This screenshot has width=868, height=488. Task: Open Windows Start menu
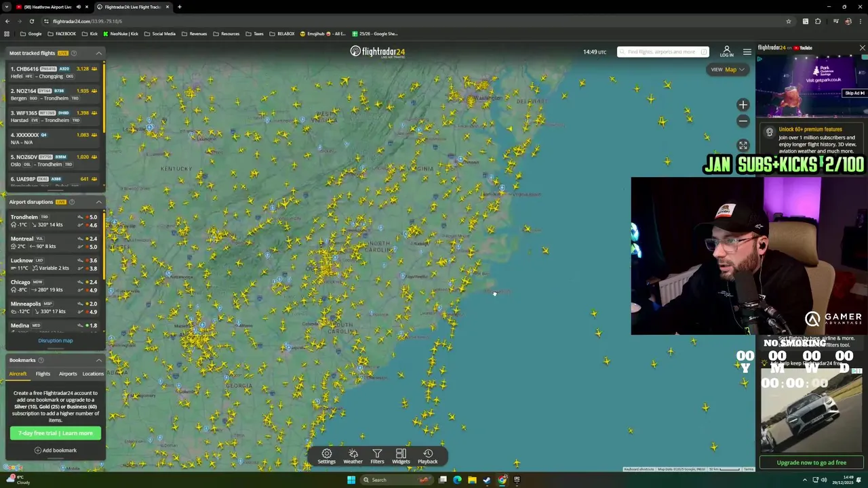[x=351, y=480]
